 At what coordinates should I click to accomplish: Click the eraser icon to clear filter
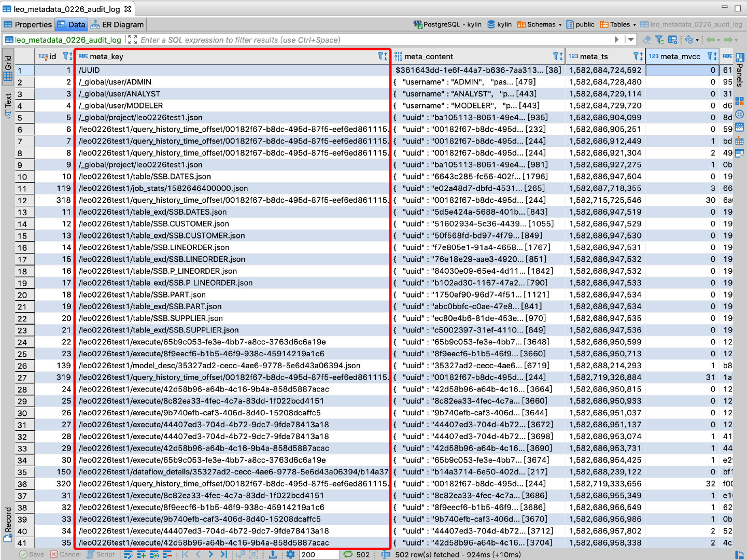click(x=646, y=40)
